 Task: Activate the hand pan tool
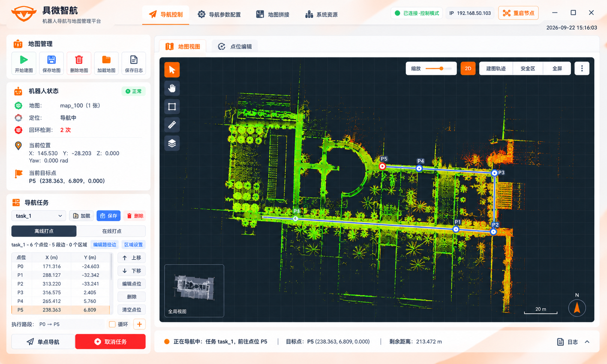pyautogui.click(x=172, y=88)
